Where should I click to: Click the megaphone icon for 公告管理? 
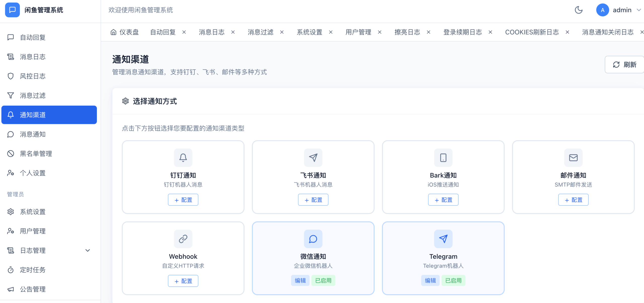[x=11, y=289]
